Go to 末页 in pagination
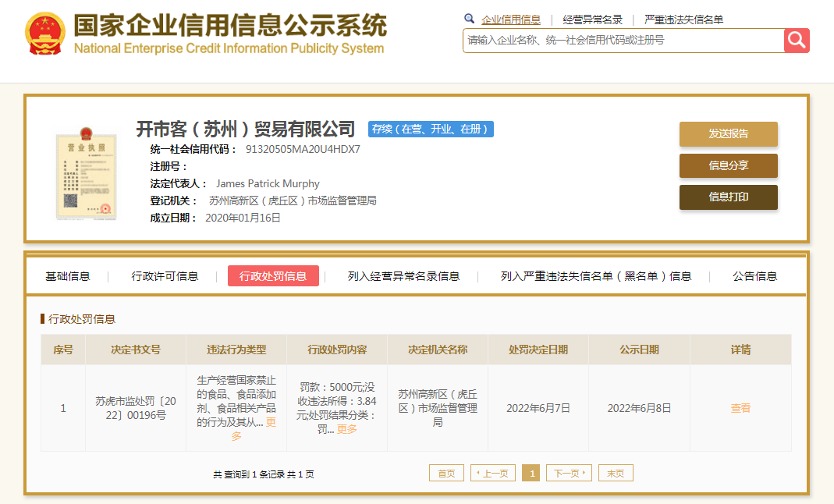This screenshot has width=834, height=504. (616, 473)
